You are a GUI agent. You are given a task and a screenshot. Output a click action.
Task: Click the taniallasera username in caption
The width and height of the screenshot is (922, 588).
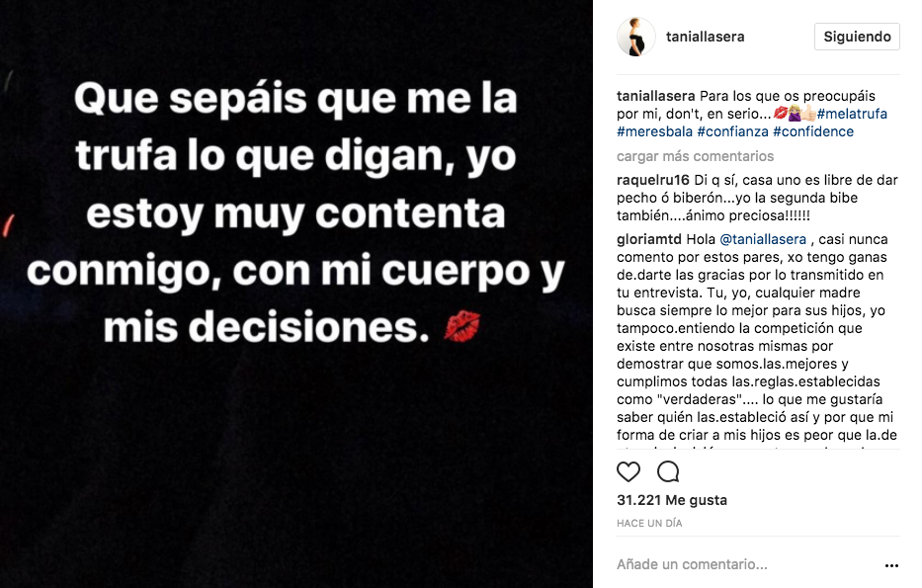tap(656, 96)
